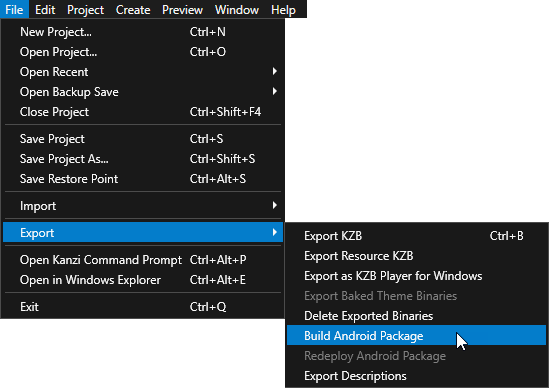Select Save Restore Point entry

(x=143, y=179)
